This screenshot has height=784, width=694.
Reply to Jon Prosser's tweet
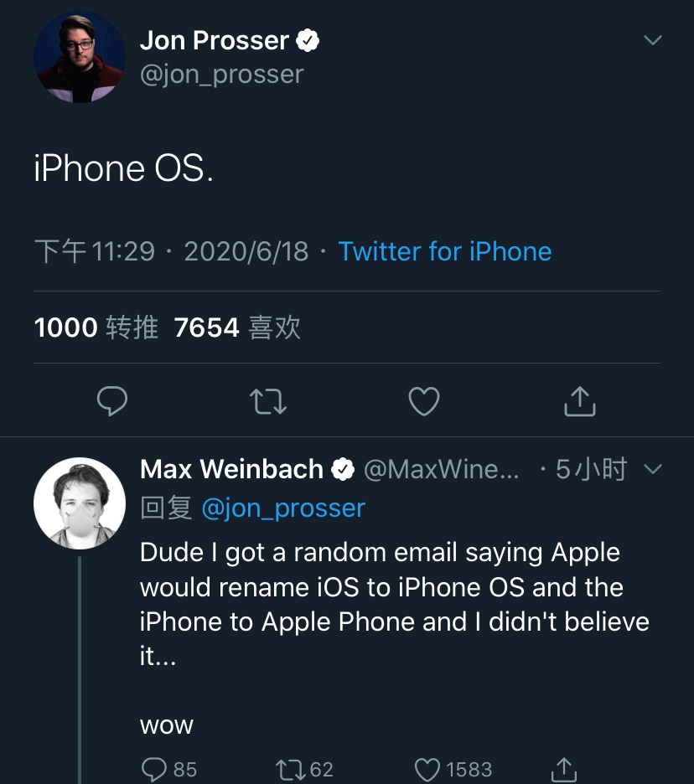pos(112,402)
